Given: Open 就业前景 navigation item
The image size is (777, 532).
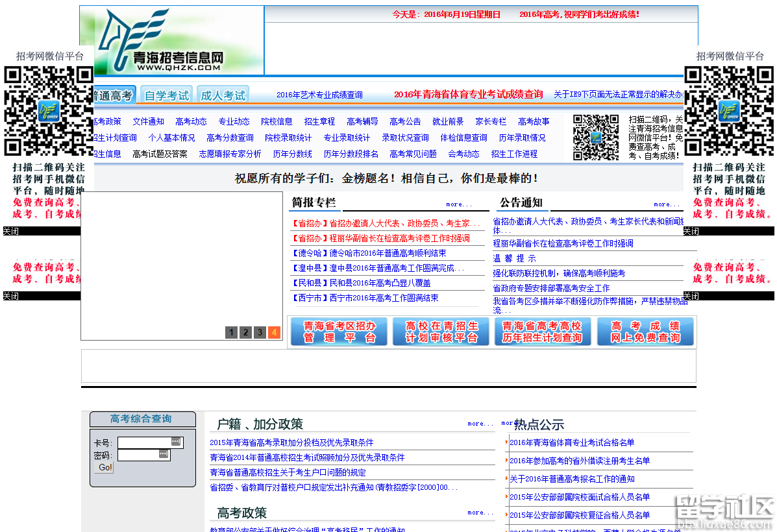Looking at the screenshot, I should (x=448, y=121).
